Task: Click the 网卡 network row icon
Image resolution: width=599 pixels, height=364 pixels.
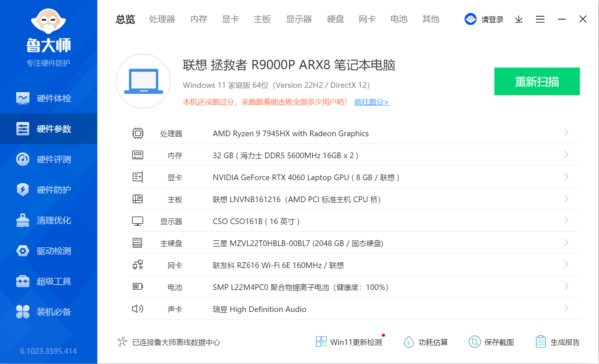Action: pos(138,265)
